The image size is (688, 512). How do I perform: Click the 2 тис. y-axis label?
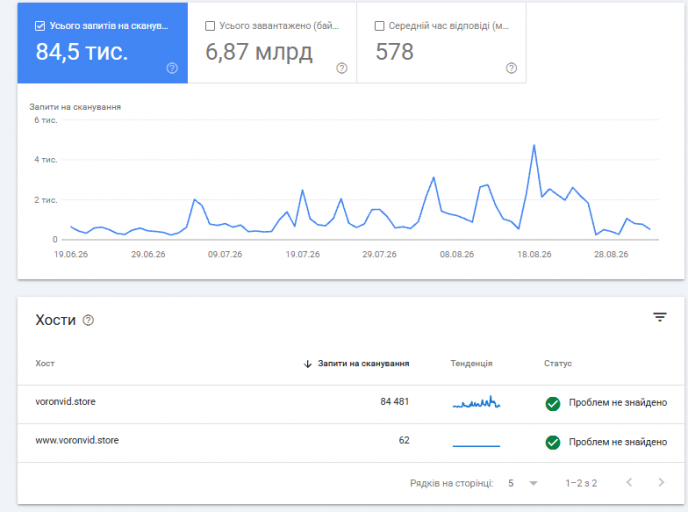46,200
